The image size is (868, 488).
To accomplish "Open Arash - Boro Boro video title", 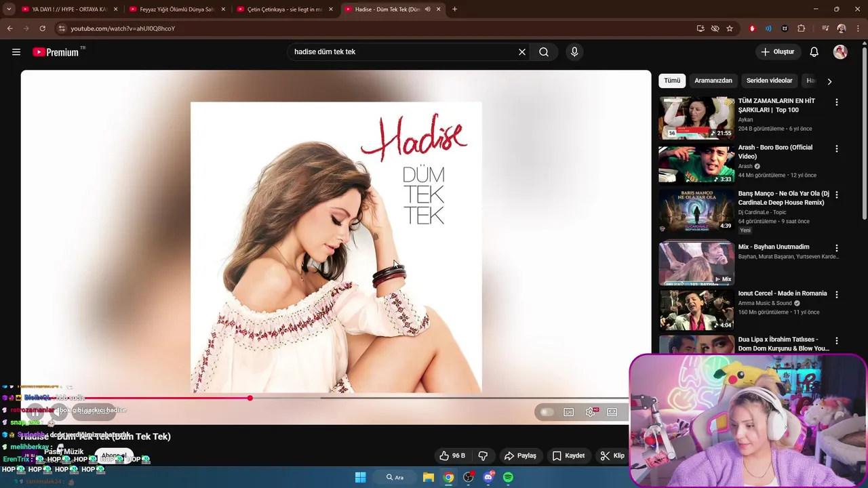I will click(775, 152).
